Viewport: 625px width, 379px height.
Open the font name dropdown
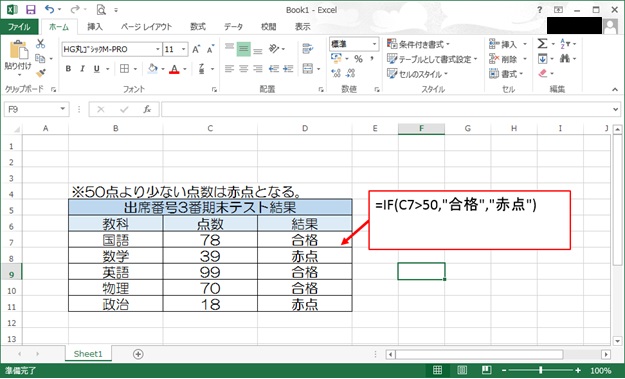(x=158, y=49)
